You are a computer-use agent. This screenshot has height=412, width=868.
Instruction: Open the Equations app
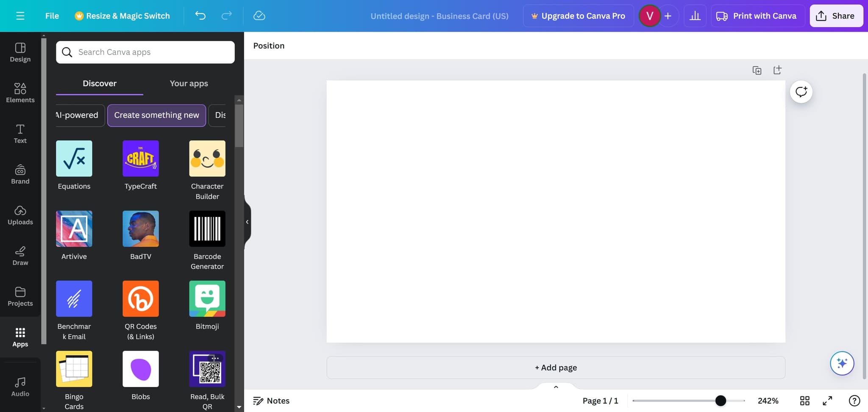pos(74,159)
